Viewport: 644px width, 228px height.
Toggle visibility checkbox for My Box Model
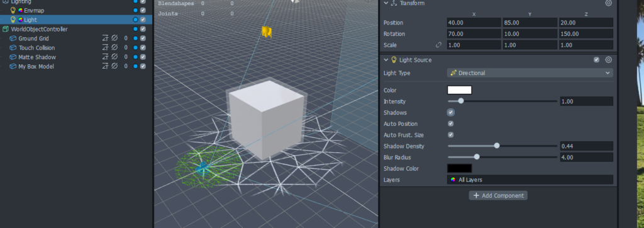(143, 66)
